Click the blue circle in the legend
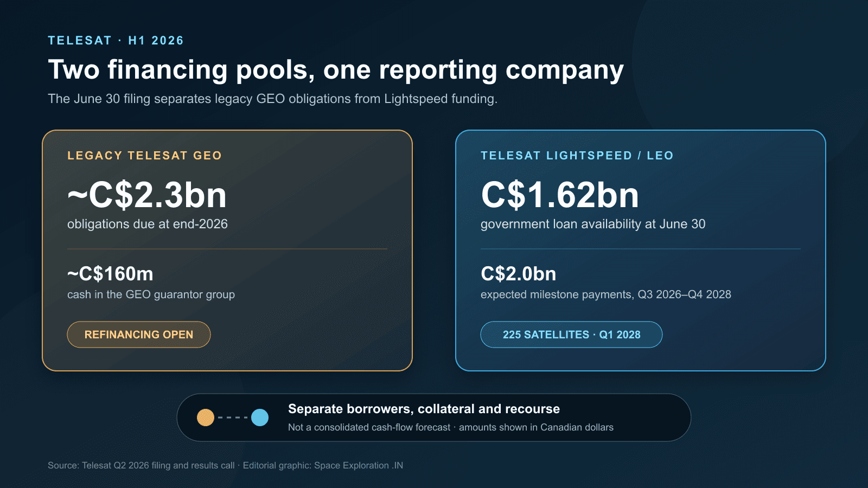868x488 pixels. tap(260, 418)
